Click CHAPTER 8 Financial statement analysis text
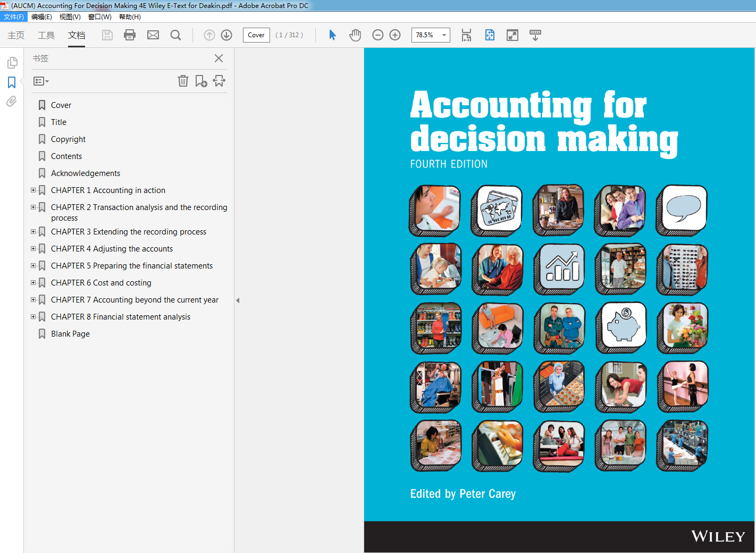The height and width of the screenshot is (553, 756). pyautogui.click(x=121, y=317)
